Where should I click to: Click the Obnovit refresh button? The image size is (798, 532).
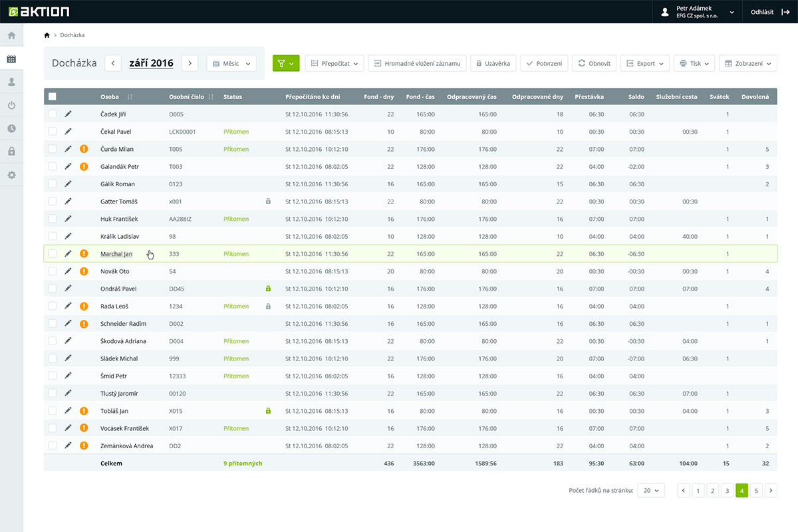click(595, 63)
